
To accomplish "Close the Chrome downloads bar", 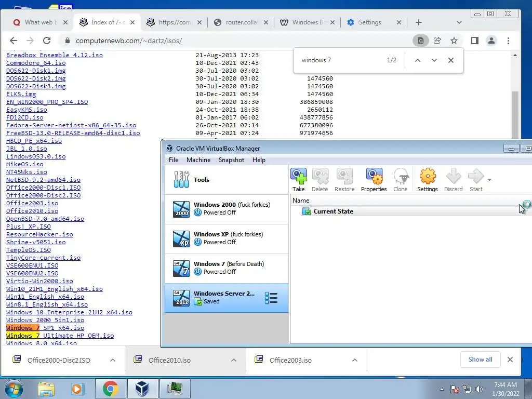I will coord(510,360).
